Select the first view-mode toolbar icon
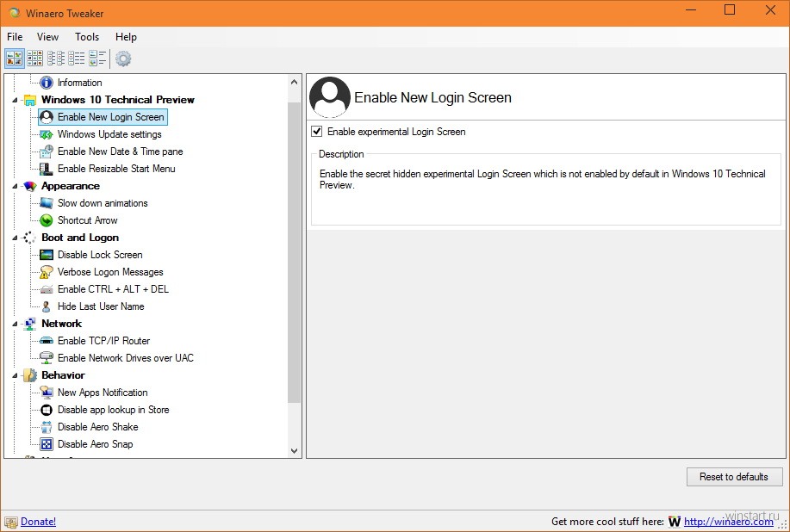Viewport: 790px width, 532px height. coord(14,59)
